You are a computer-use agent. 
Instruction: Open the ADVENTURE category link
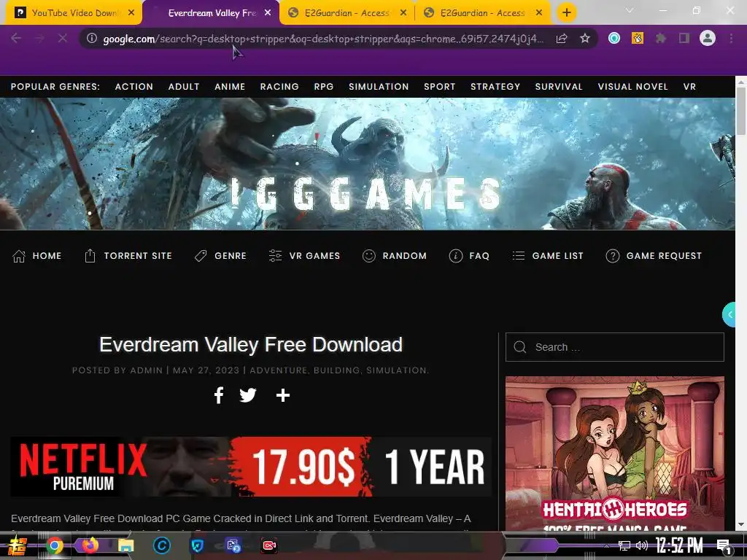click(x=278, y=370)
